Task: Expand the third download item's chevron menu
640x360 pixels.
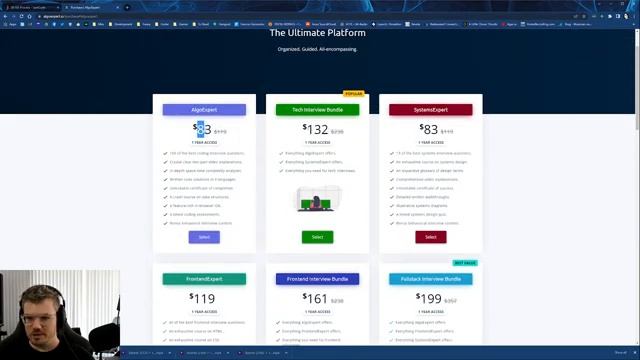Action: 286,353
